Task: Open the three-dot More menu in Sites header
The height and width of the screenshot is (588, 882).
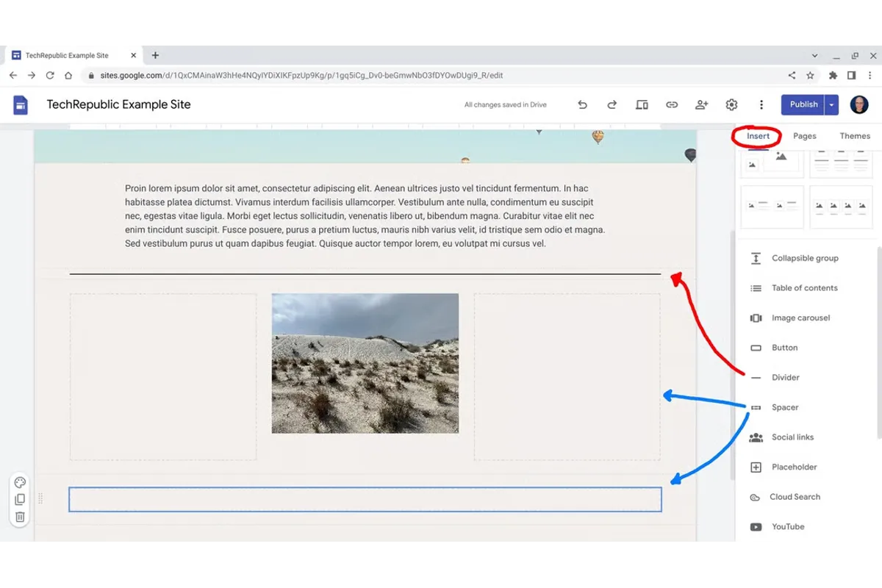Action: [761, 104]
